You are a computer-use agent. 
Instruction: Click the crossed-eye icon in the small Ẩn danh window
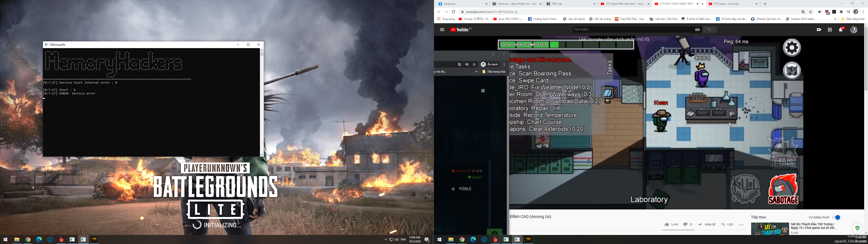[467, 64]
